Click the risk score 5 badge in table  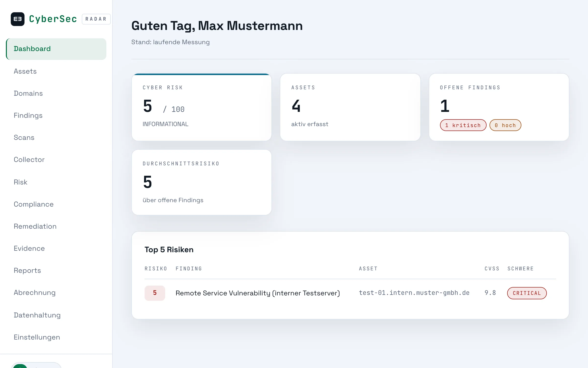155,293
